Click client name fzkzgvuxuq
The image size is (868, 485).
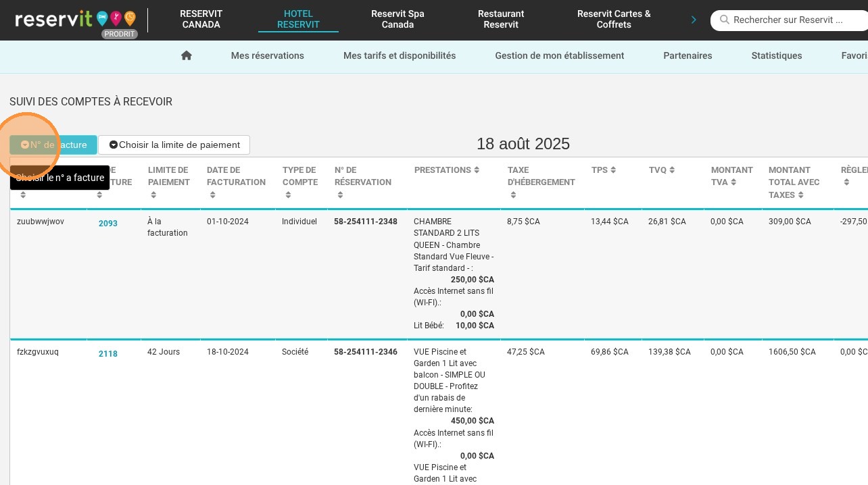[x=38, y=352]
